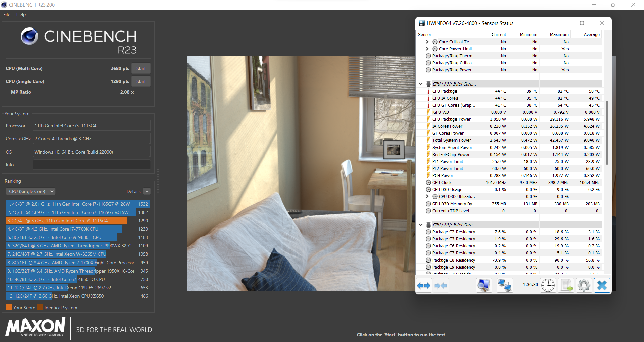Start the CPU (Single Core) test
The image size is (644, 342).
(141, 81)
